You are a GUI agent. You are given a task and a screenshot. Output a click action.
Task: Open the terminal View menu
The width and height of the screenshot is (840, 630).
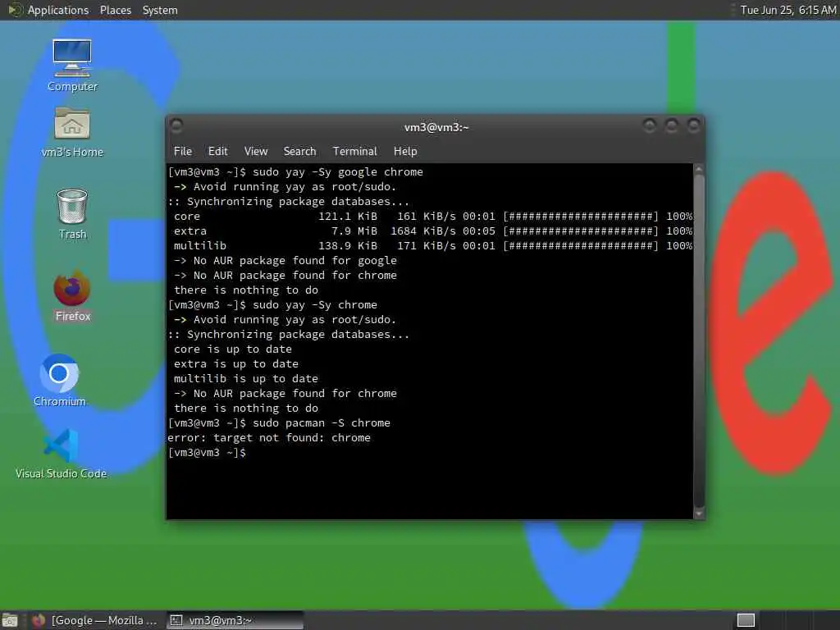point(256,151)
